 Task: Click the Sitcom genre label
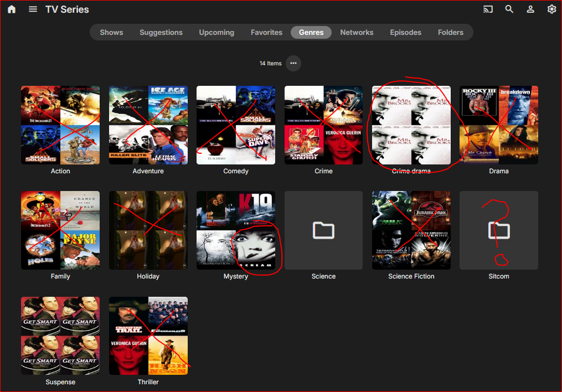coord(499,276)
